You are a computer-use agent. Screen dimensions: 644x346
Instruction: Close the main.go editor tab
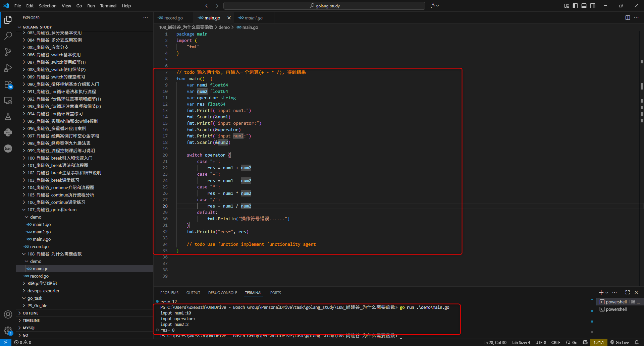[x=229, y=18]
